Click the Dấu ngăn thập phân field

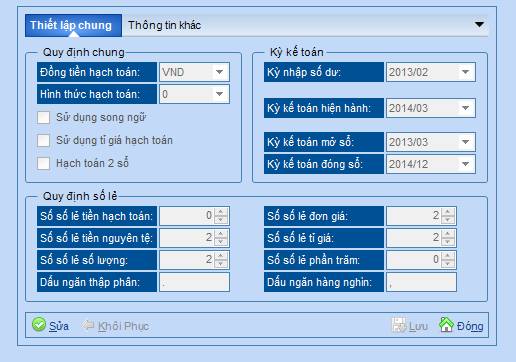[194, 282]
